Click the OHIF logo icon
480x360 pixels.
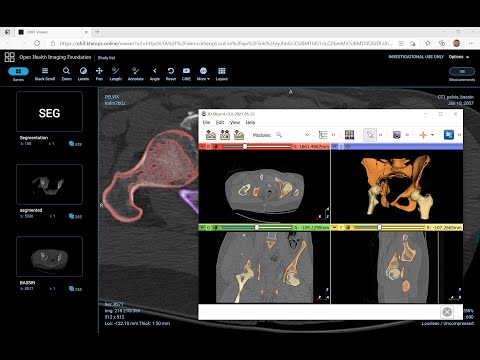pos(10,57)
